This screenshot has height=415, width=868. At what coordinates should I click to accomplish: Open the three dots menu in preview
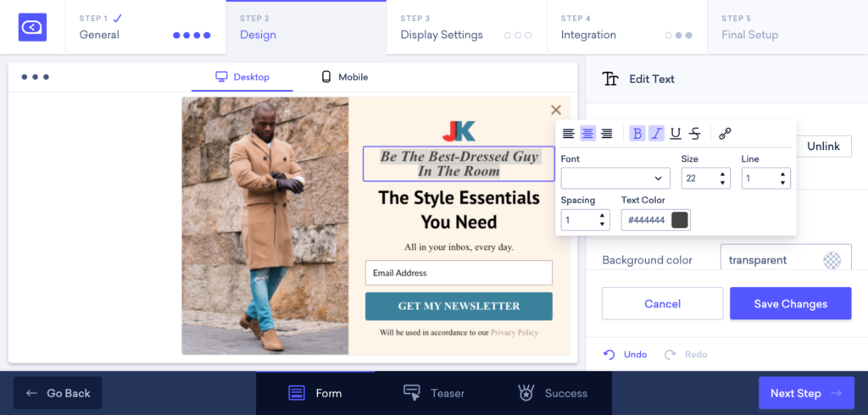[x=36, y=77]
